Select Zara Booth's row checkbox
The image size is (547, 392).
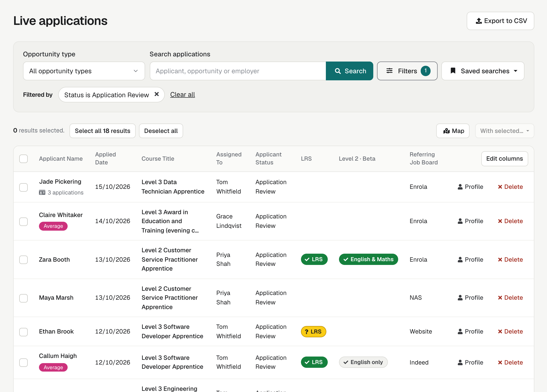pos(23,260)
